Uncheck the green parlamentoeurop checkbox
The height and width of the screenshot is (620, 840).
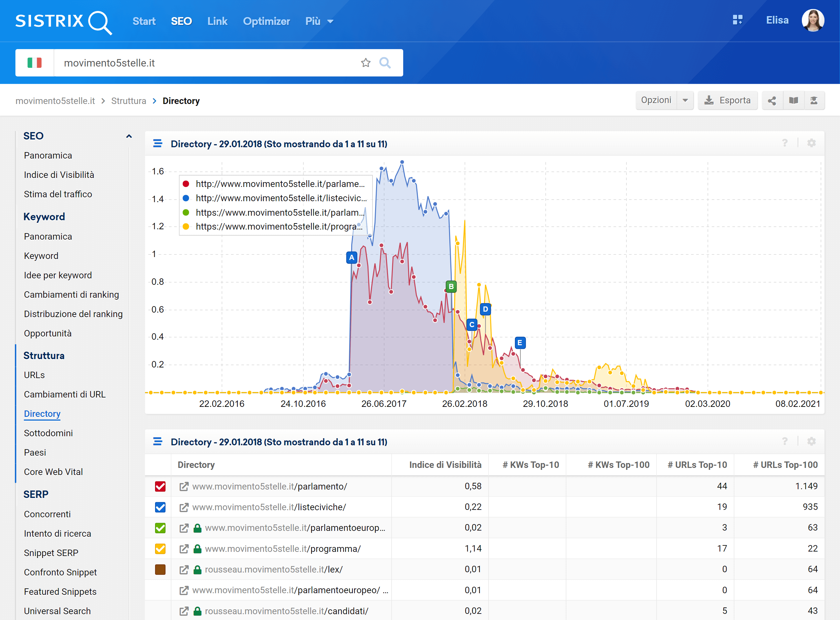click(160, 528)
